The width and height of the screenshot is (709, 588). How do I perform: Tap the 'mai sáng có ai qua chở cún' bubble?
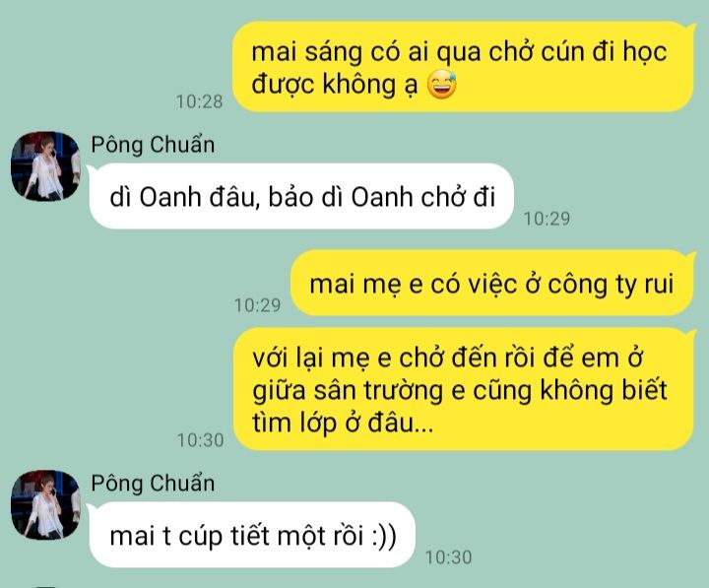point(464,67)
